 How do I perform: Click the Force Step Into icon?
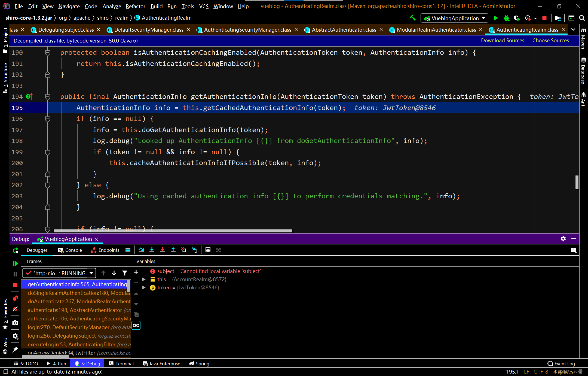point(163,250)
